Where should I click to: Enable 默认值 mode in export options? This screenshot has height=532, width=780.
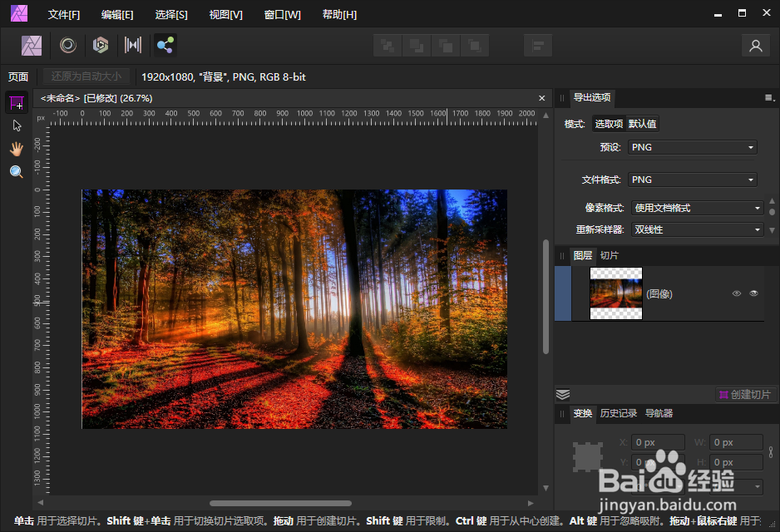tap(640, 123)
